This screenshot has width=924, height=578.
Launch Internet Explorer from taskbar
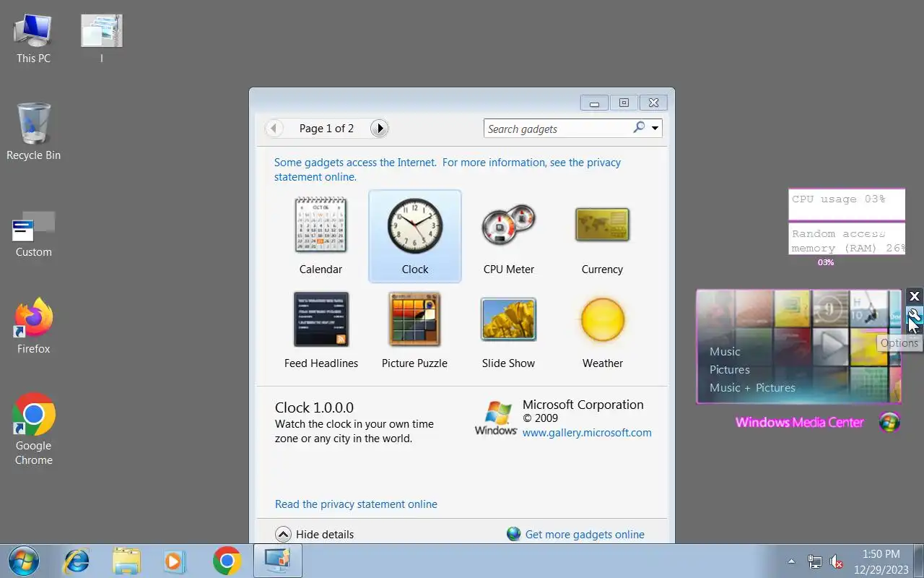(76, 561)
